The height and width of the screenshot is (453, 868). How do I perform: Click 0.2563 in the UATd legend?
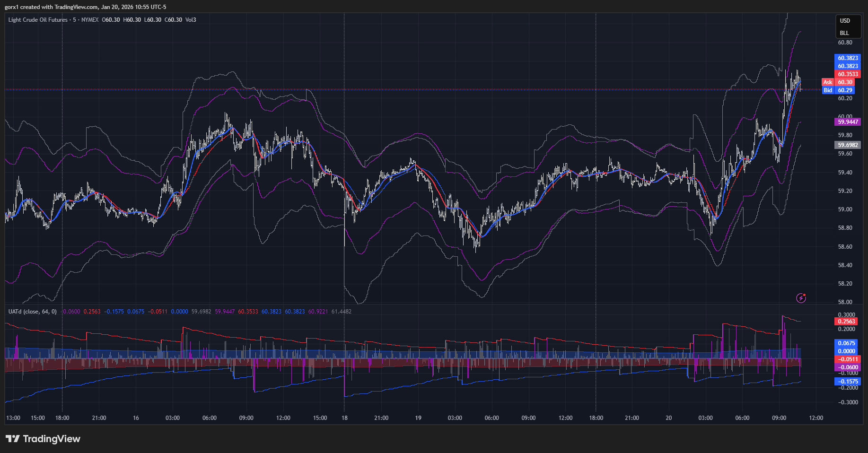[92, 312]
